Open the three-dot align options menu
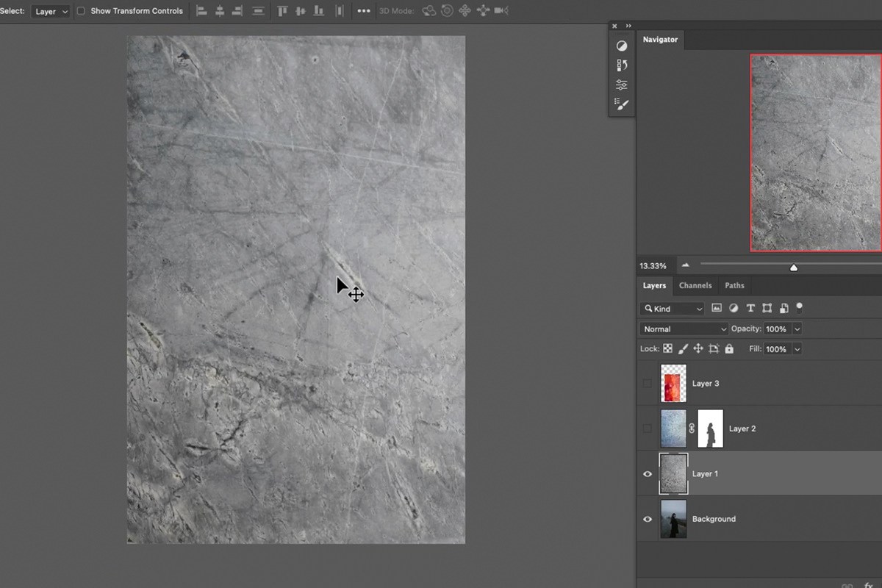 point(364,11)
